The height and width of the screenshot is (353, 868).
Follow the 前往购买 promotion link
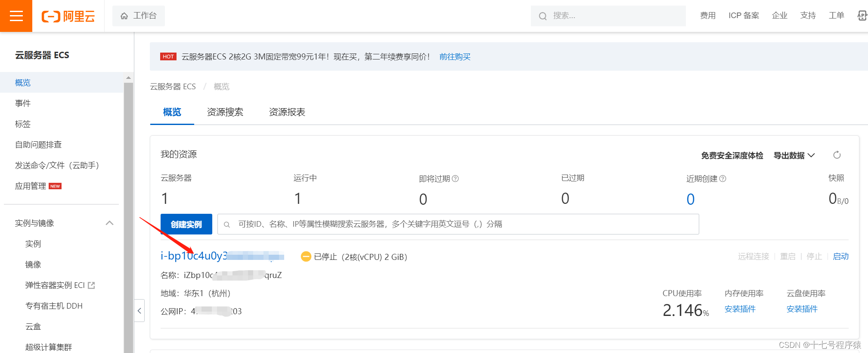point(455,56)
